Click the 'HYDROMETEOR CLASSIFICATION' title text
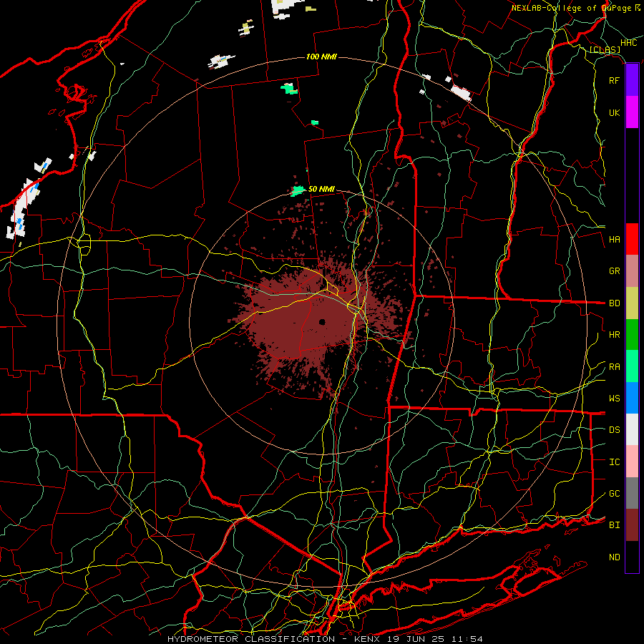This screenshot has width=644, height=644. coord(251,639)
